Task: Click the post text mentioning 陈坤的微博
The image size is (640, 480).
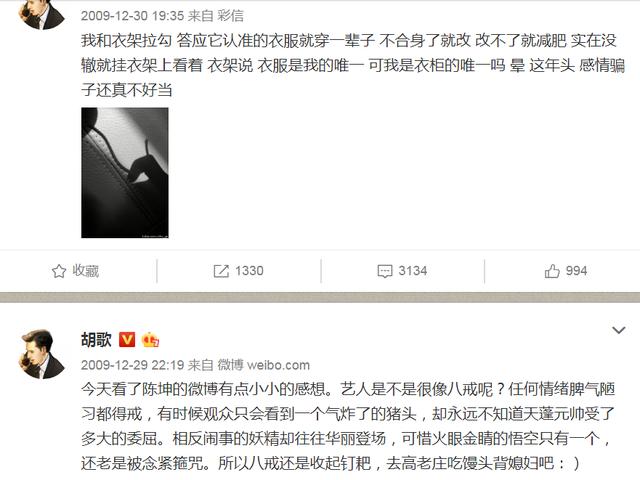Action: (x=348, y=426)
